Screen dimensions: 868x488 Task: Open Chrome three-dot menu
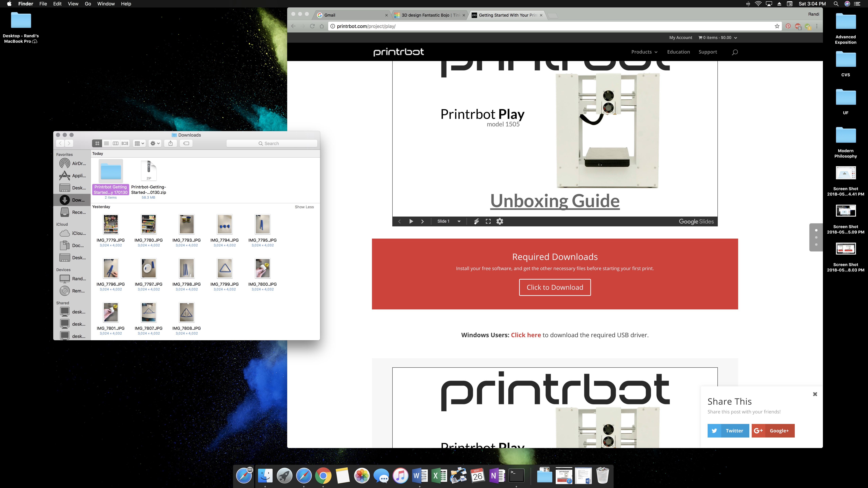(x=817, y=26)
